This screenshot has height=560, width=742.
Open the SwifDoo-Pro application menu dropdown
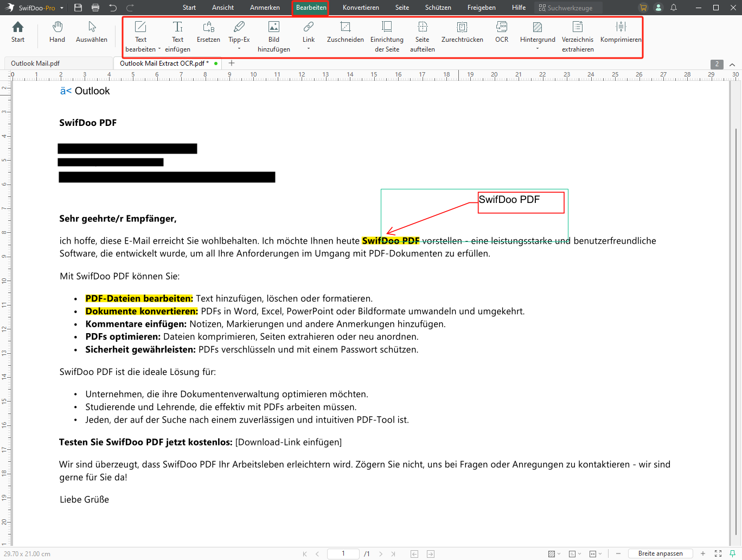[62, 8]
